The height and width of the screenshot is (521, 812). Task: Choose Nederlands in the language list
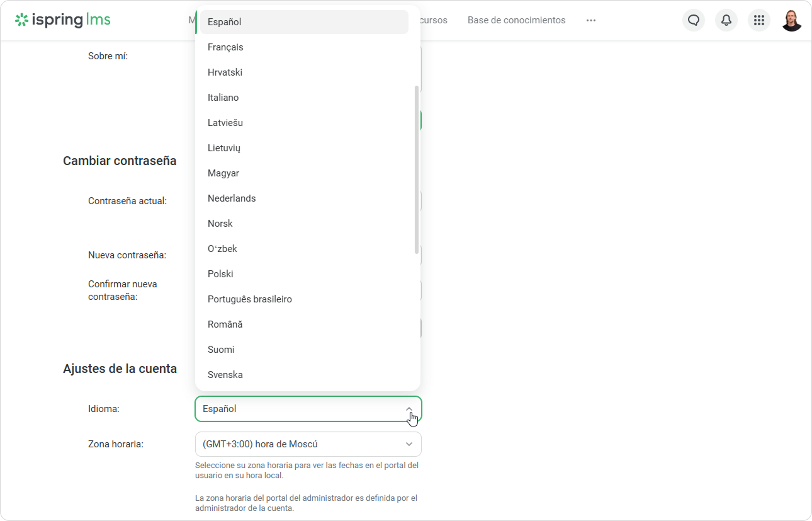coord(232,198)
